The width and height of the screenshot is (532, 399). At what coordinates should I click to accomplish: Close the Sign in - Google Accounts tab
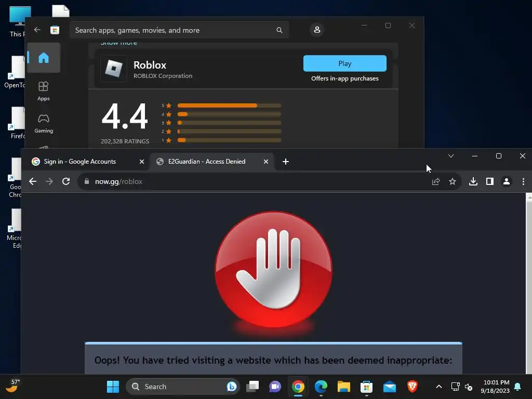(142, 162)
